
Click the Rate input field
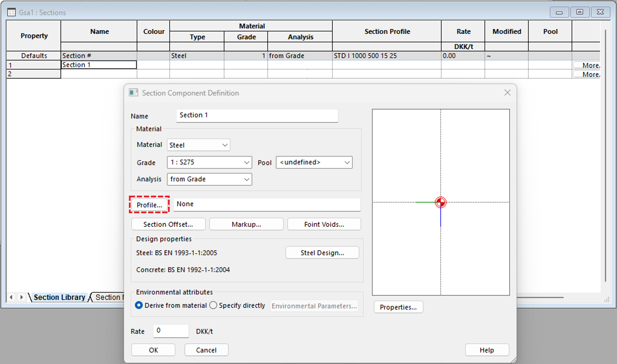[171, 331]
